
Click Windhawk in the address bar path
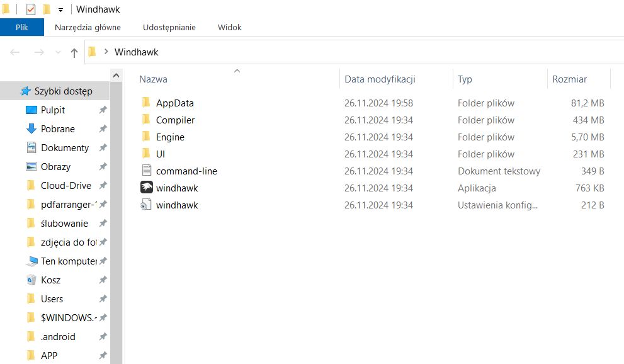point(137,52)
